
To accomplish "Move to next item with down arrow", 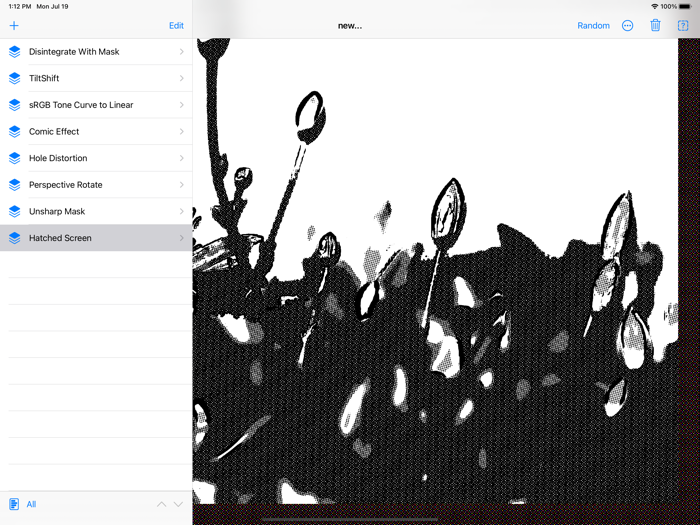I will coord(178,504).
